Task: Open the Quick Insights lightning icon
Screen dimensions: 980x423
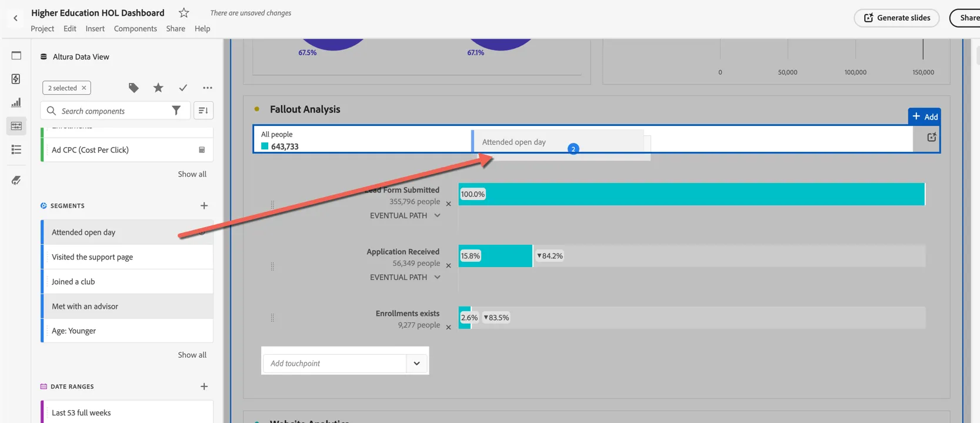Action: [x=16, y=79]
